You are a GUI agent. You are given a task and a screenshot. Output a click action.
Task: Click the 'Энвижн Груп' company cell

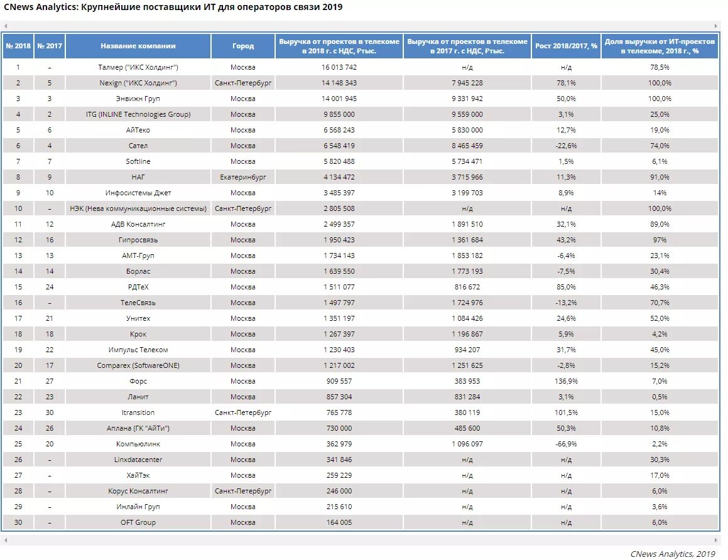tap(138, 99)
